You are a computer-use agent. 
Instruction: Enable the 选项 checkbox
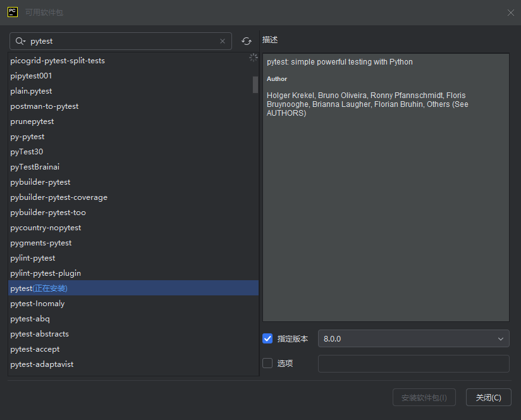pyautogui.click(x=267, y=363)
